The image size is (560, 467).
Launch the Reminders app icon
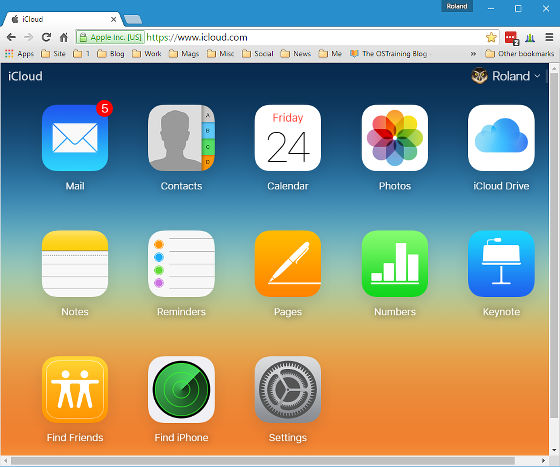tap(181, 263)
